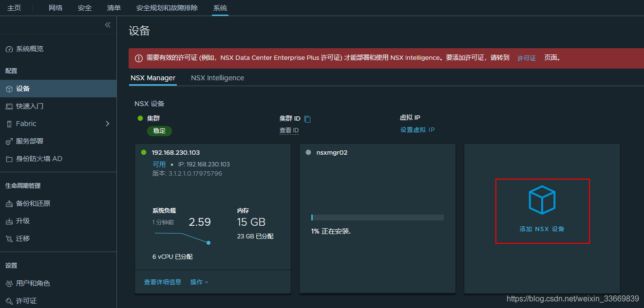Viewport: 644px width, 308px height.
Task: Open 身份防火墙 AD in the sidebar
Action: point(39,159)
